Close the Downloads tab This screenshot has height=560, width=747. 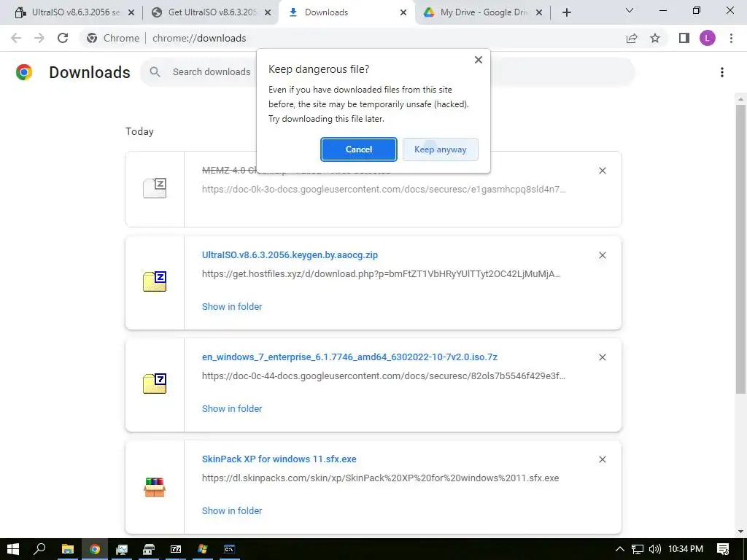403,12
